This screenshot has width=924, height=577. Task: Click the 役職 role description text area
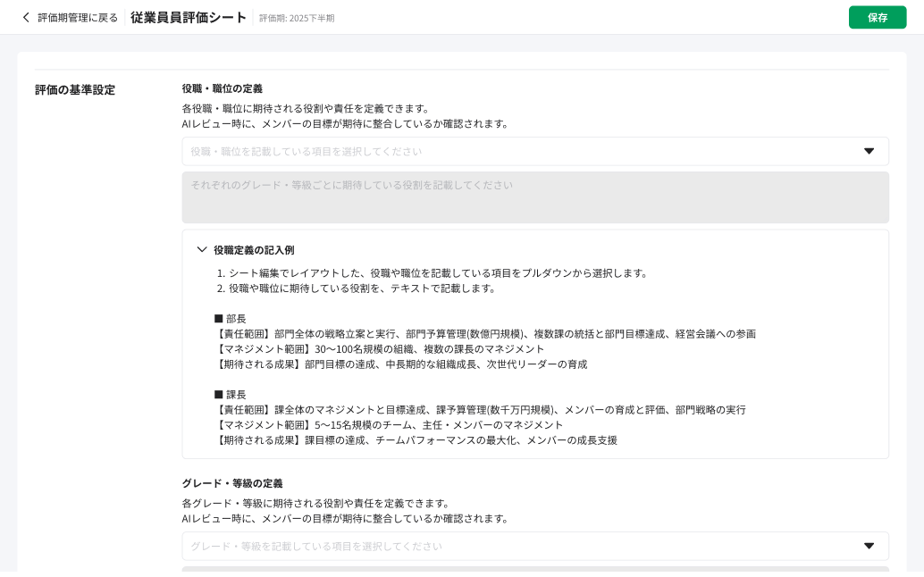[535, 197]
